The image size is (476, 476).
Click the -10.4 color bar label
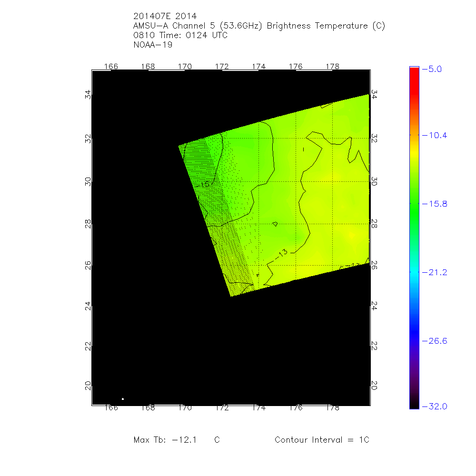434,135
